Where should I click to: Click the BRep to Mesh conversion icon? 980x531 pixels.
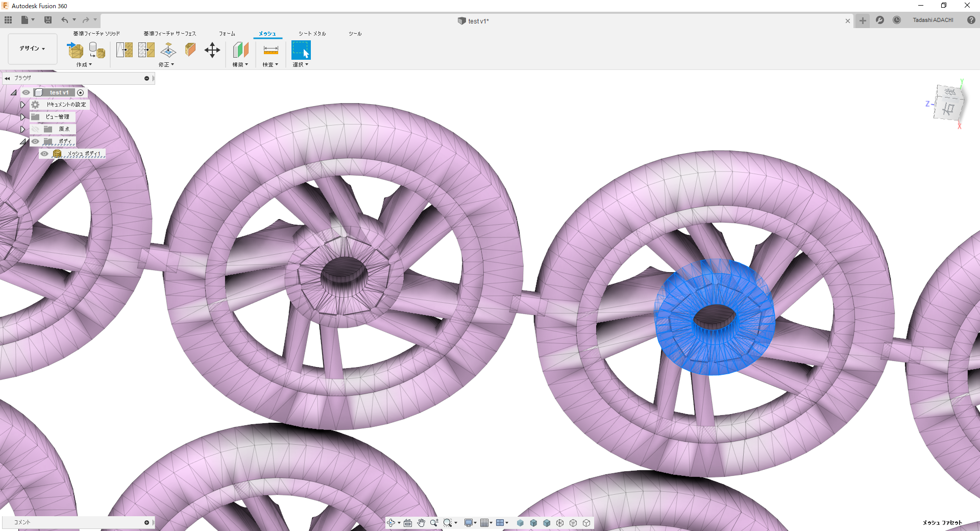point(96,50)
